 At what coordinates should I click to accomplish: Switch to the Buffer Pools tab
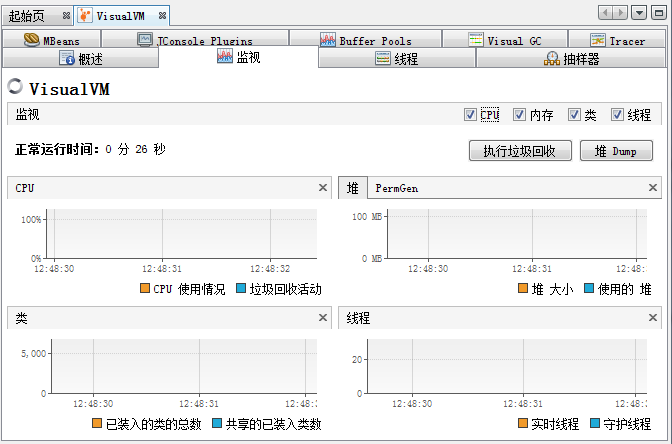pos(366,39)
